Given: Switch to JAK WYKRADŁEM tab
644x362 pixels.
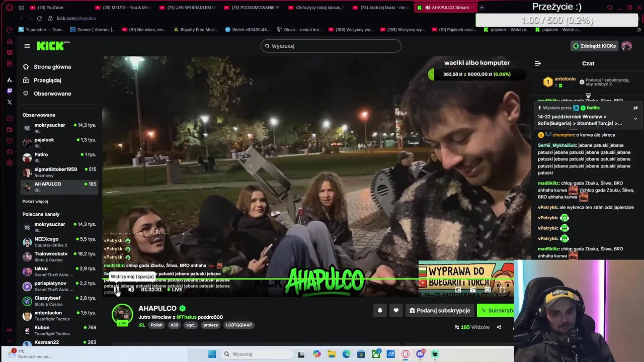Looking at the screenshot, I should [188, 8].
